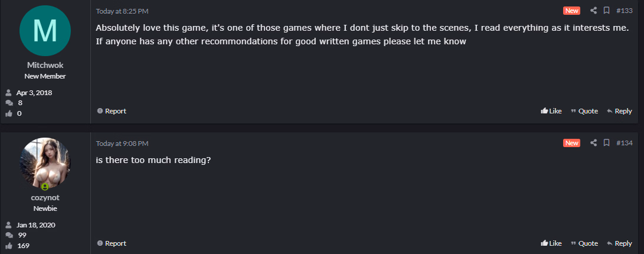
Task: Open post number #134 permalink
Action: (625, 143)
